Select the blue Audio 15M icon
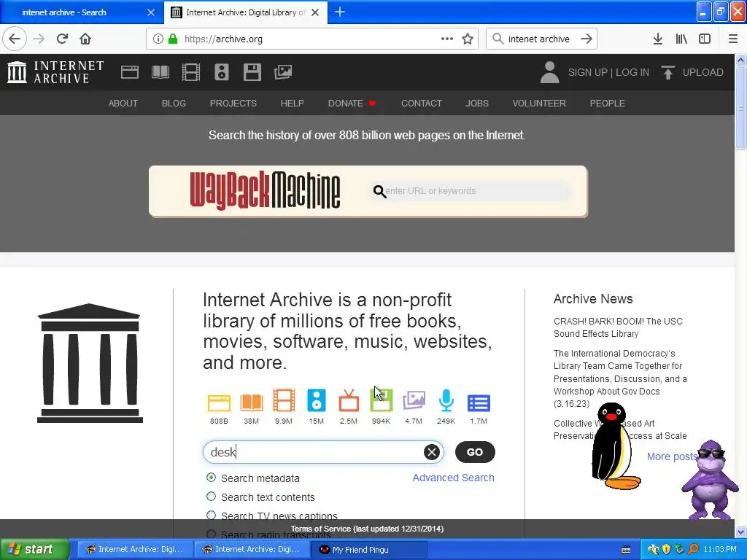747x560 pixels. click(317, 400)
